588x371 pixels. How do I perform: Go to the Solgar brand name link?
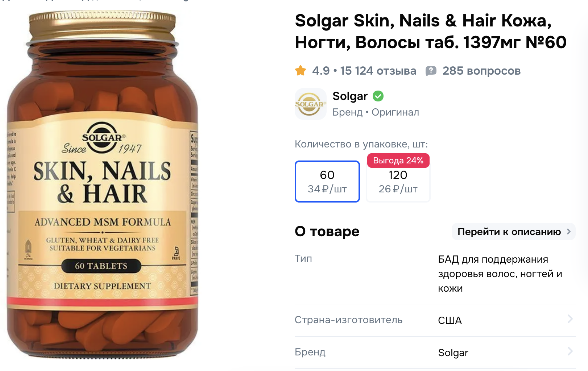[x=350, y=96]
